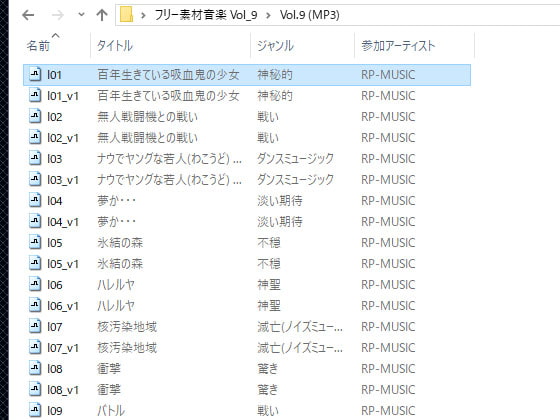Click file name l06_v1
This screenshot has height=420, width=560.
click(x=63, y=306)
